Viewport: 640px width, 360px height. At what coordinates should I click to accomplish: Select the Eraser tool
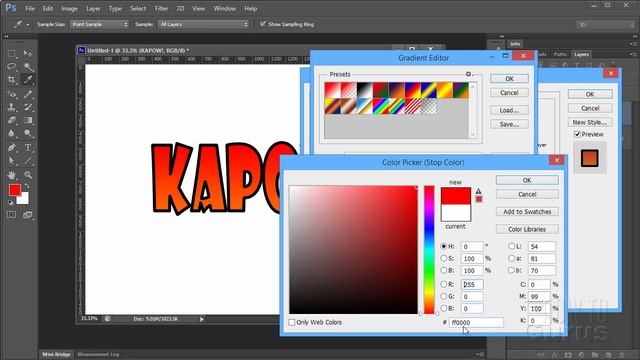point(11,120)
